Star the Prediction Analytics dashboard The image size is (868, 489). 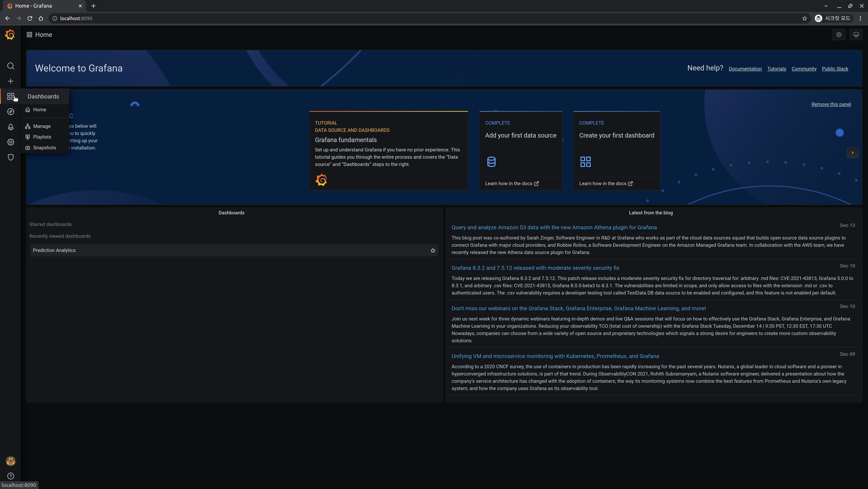click(x=433, y=250)
